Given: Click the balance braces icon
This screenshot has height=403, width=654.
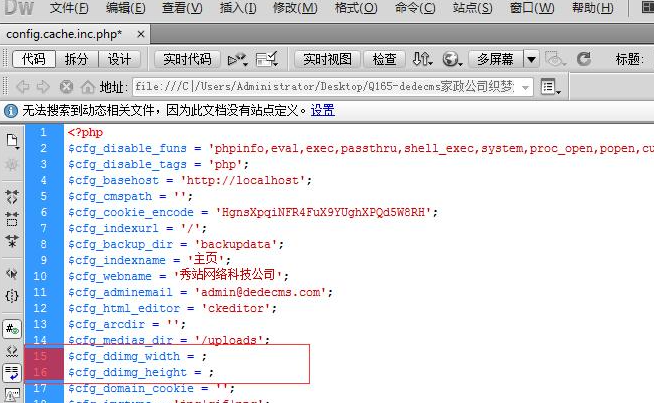Looking at the screenshot, I should click(12, 296).
